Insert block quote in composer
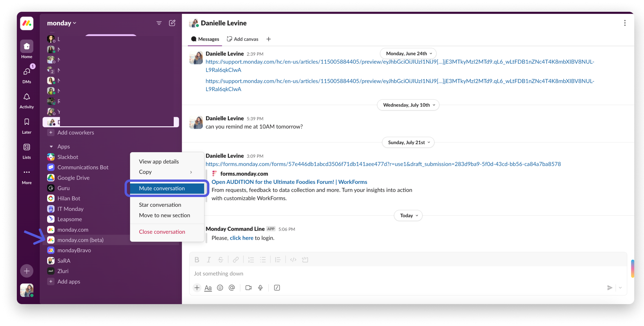This screenshot has width=644, height=326. click(x=278, y=260)
